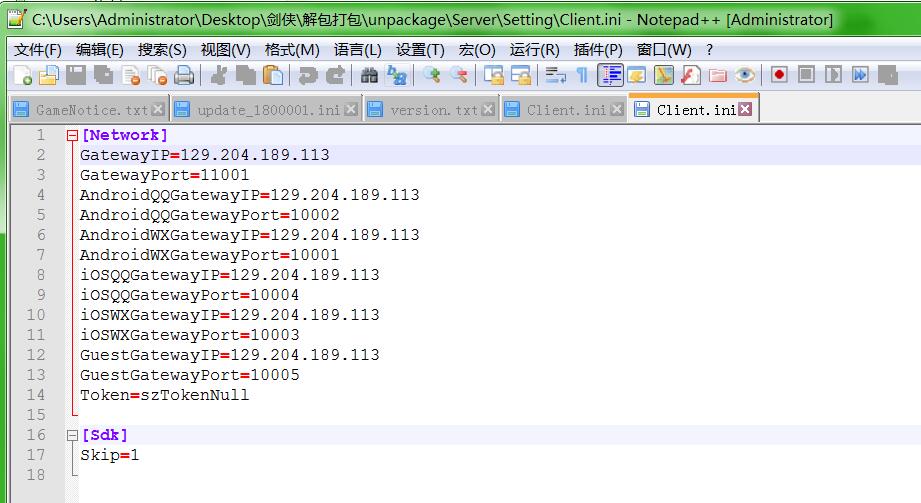Click the Find and Replace icon
This screenshot has height=503, width=921.
[396, 75]
